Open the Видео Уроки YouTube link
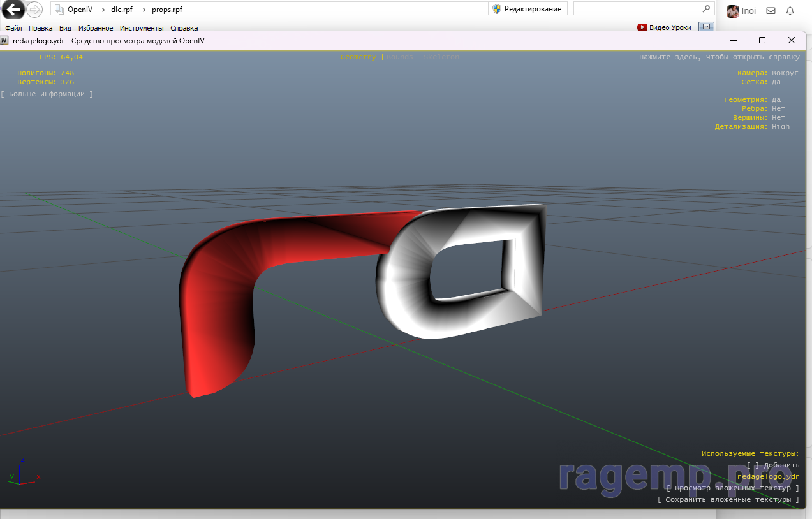Image resolution: width=812 pixels, height=519 pixels. (664, 27)
